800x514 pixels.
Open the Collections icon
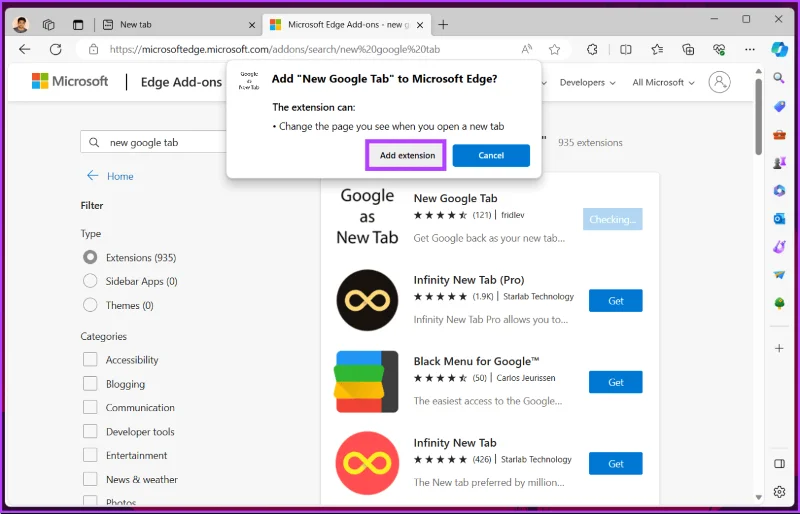[x=688, y=50]
